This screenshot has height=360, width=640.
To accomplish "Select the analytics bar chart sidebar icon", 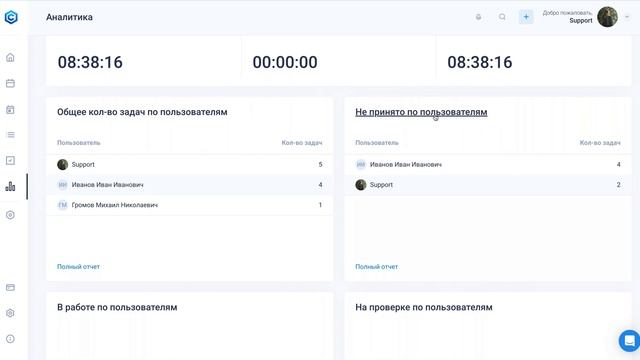I will pyautogui.click(x=10, y=187).
